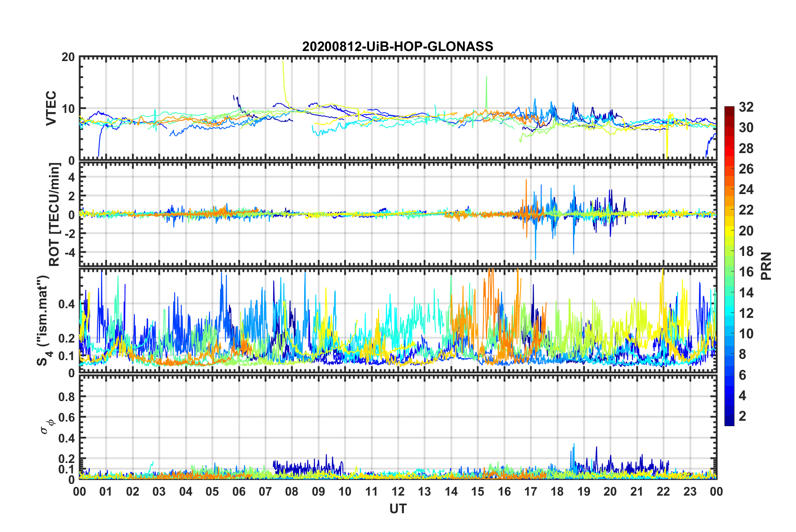Click x-axis hour tick label 17
This screenshot has width=796, height=532.
pyautogui.click(x=531, y=491)
